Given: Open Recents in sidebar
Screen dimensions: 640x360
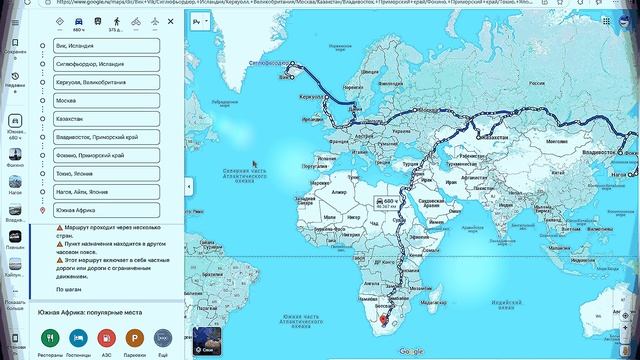Looking at the screenshot, I should pos(15,82).
